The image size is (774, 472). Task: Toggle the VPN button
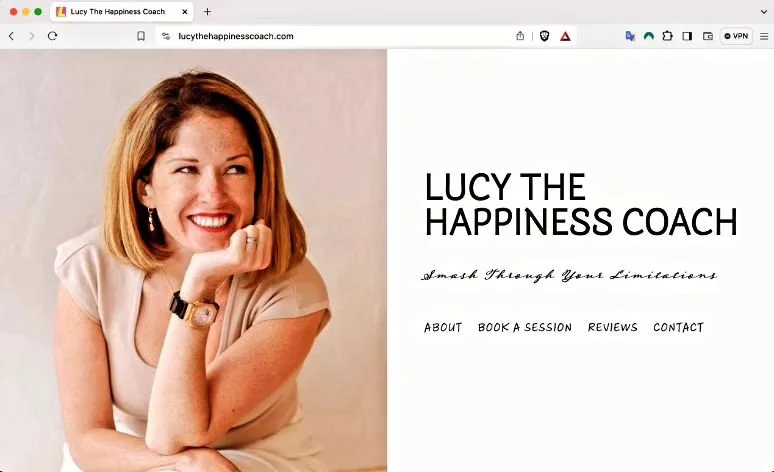click(x=736, y=36)
